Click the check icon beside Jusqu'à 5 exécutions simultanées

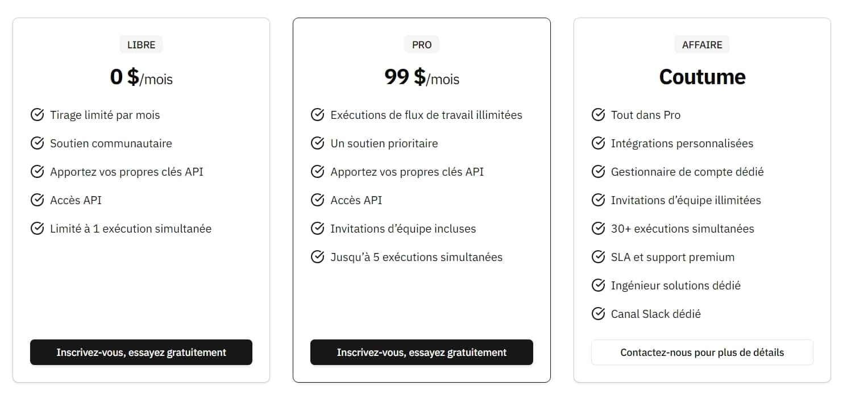click(x=318, y=257)
